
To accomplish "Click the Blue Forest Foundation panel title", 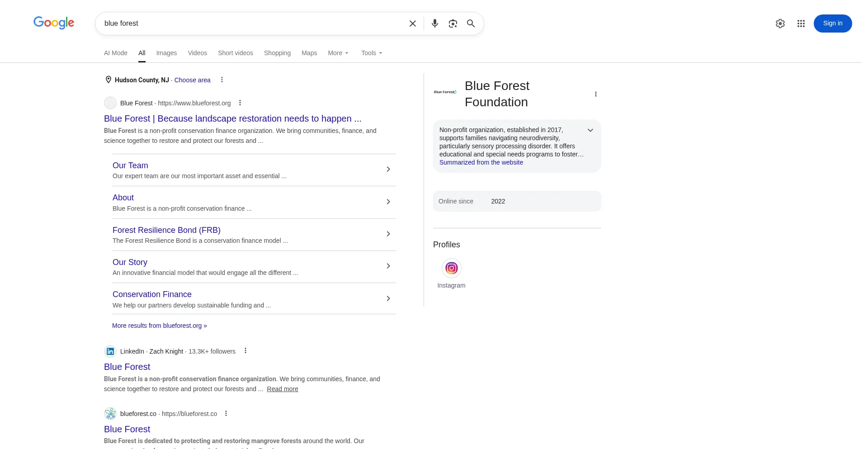I will click(x=497, y=94).
